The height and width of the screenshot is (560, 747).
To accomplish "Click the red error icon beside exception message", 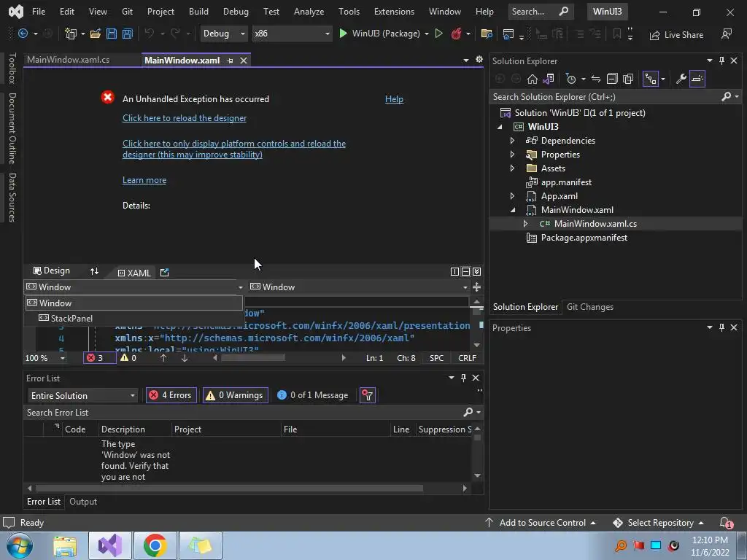I will tap(108, 97).
